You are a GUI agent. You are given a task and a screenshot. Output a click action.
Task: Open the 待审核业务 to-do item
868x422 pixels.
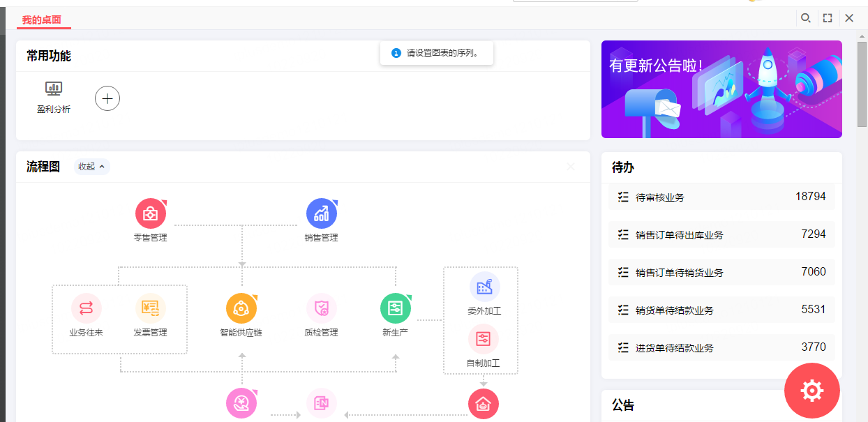tap(721, 197)
